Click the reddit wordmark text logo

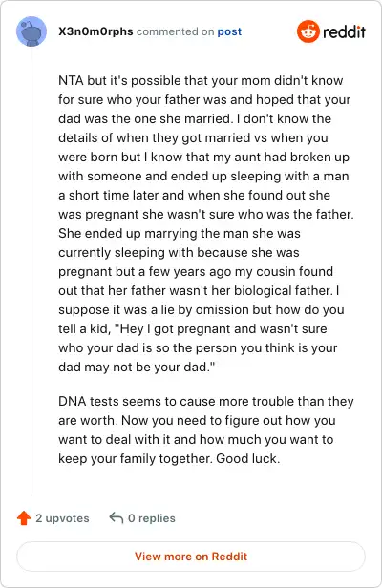[344, 31]
